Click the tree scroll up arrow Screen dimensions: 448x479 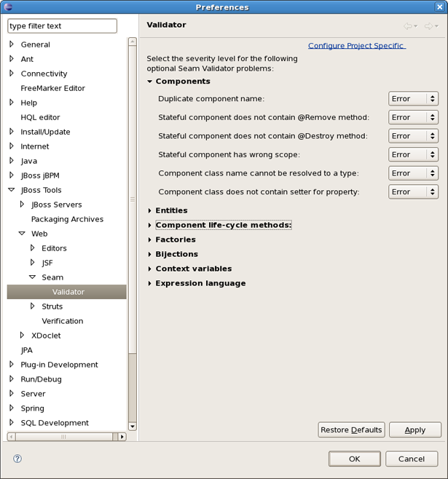[133, 41]
